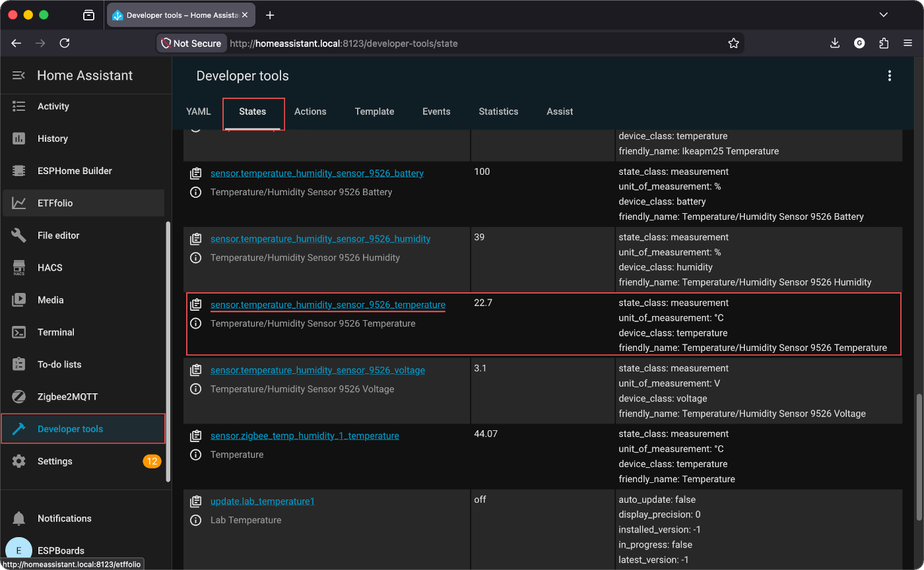Screen dimensions: 924x570
Task: Switch to the Statistics tab
Action: click(498, 111)
